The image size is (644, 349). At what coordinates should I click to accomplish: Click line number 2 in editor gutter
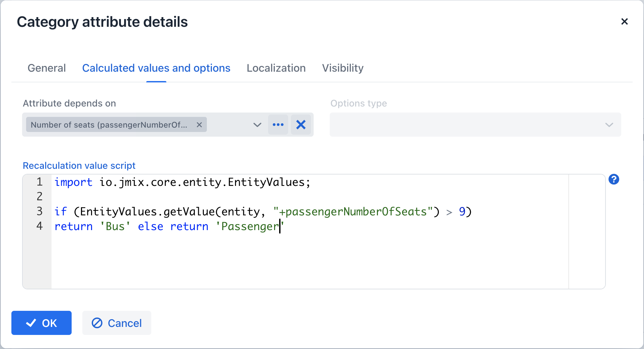39,197
